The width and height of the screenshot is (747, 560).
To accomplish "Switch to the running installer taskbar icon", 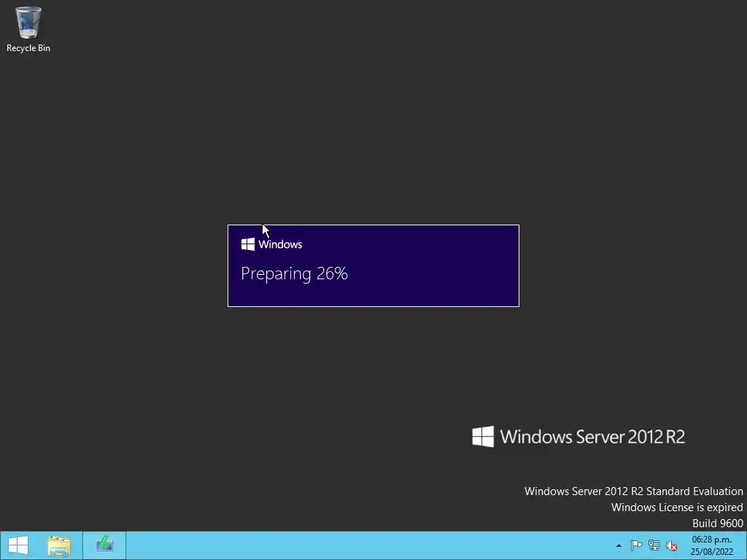I will [x=104, y=545].
